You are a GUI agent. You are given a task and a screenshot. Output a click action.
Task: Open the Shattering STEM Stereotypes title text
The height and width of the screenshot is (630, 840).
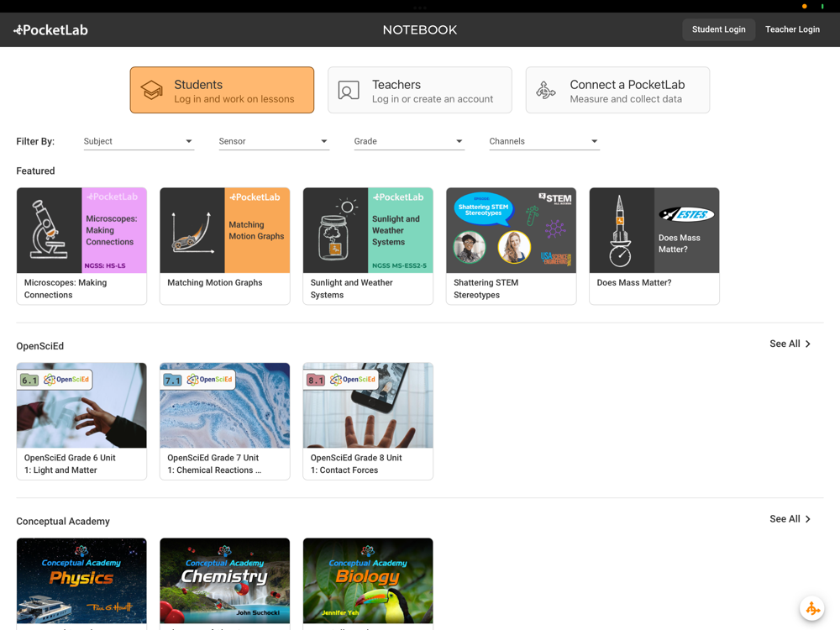486,289
